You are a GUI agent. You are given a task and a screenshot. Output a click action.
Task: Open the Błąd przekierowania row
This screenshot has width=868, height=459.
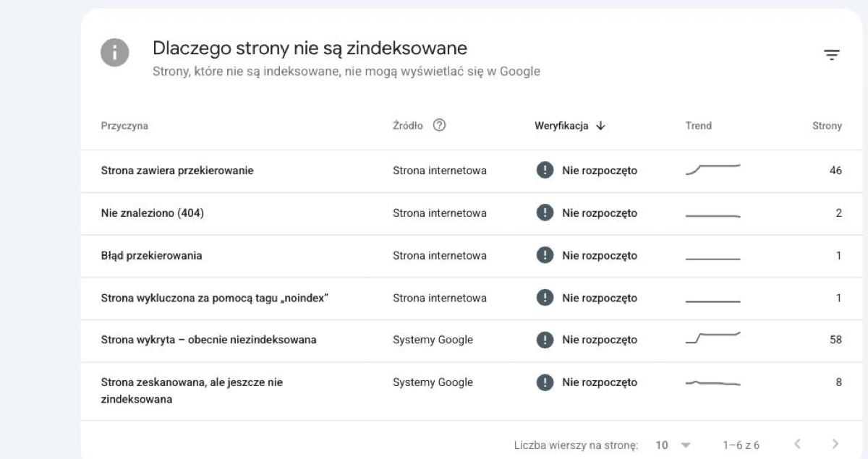[471, 256]
